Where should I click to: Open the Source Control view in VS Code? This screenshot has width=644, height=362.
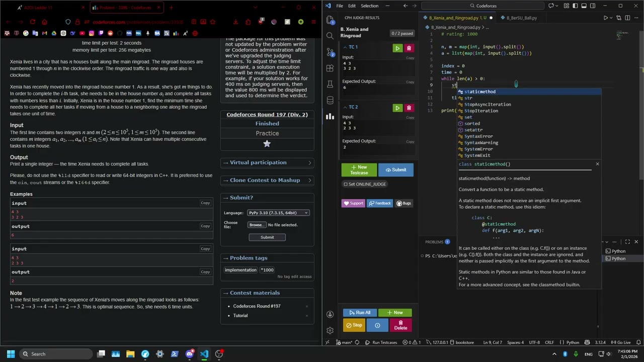coord(330,52)
